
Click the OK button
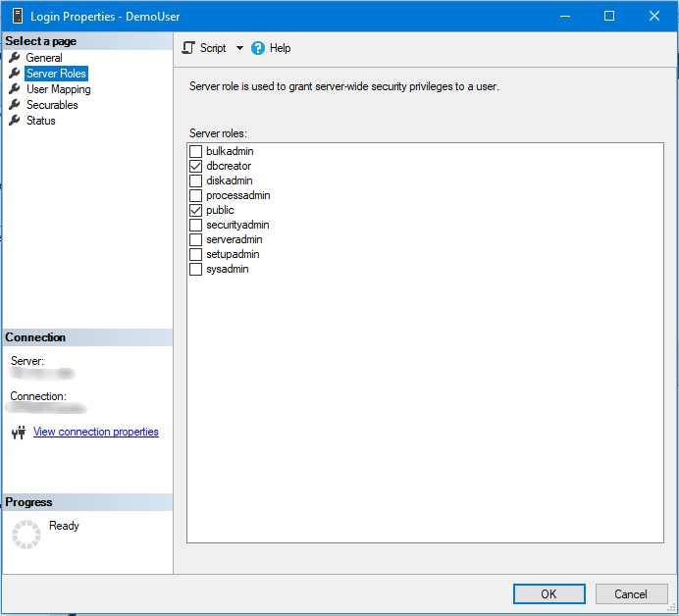[549, 593]
